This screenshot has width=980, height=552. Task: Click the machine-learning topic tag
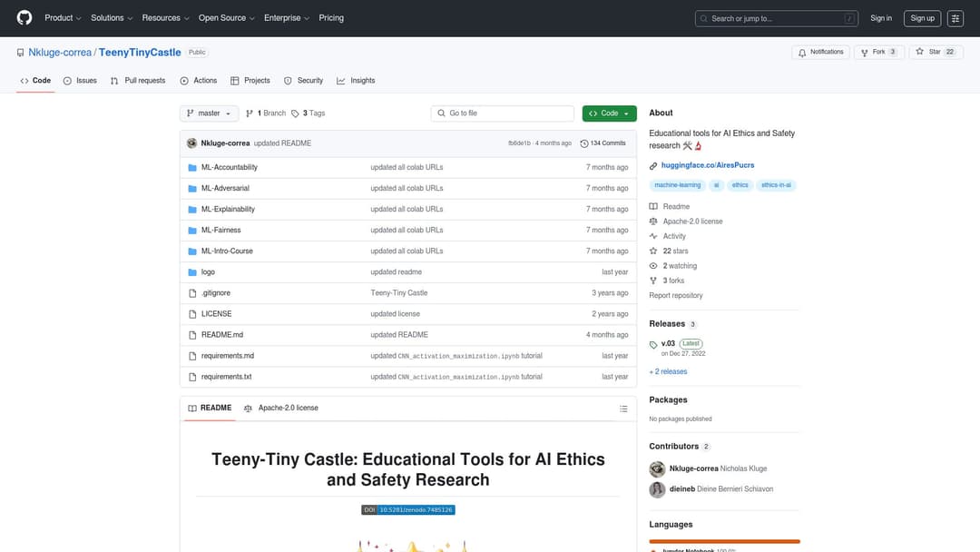(x=678, y=185)
